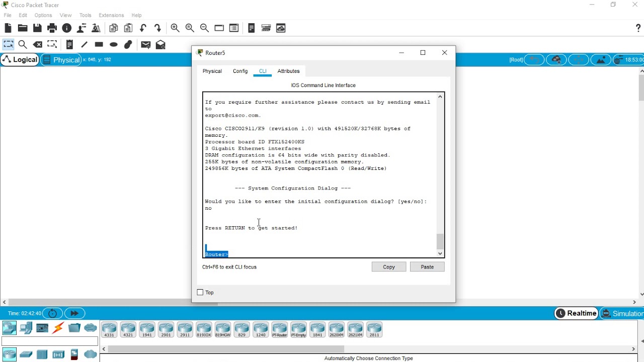644x362 pixels.
Task: Redo the last action in the toolbar
Action: click(158, 28)
